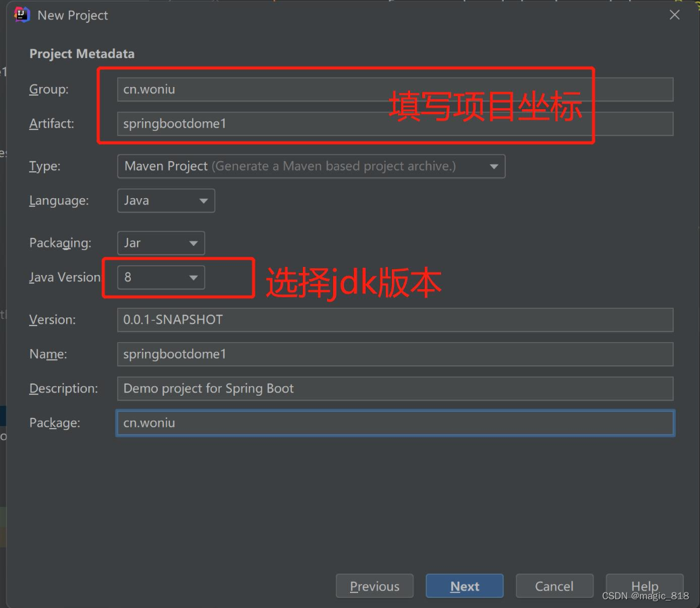Click the Group field containing cn.woniu

pyautogui.click(x=395, y=89)
